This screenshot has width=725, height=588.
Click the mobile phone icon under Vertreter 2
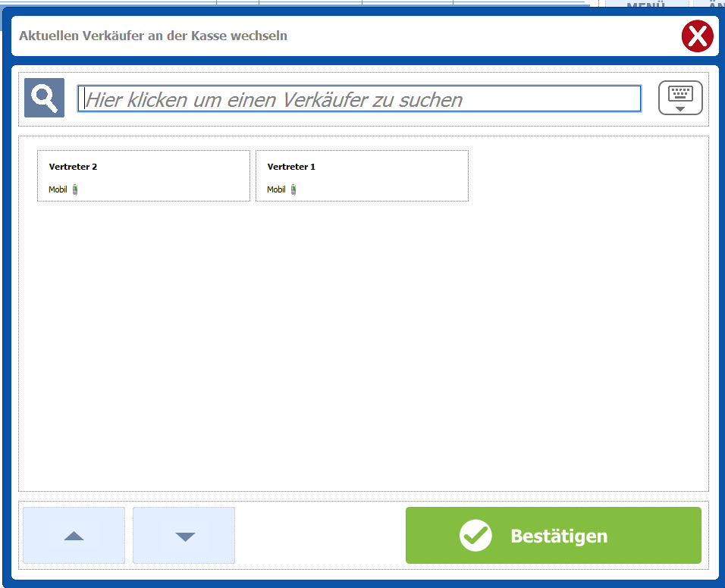75,189
